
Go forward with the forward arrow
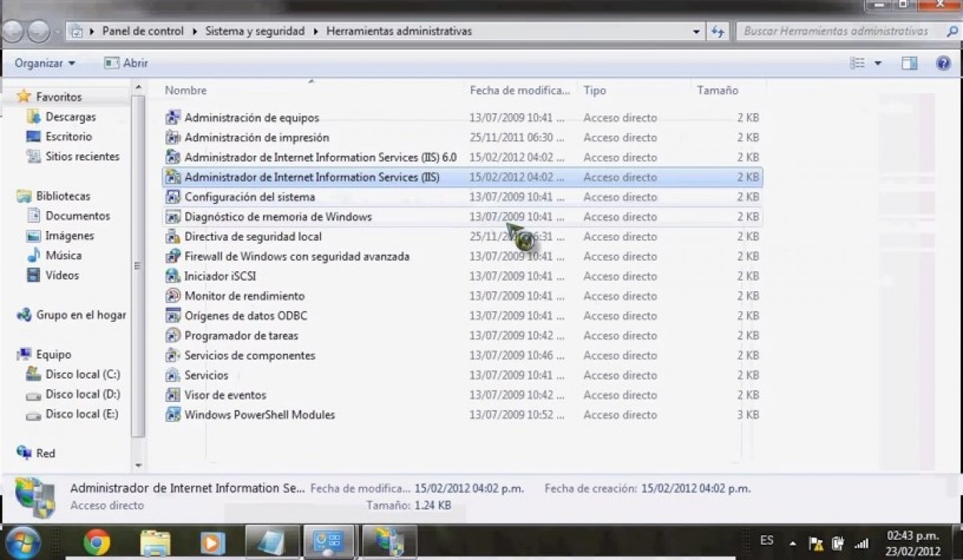coord(39,32)
